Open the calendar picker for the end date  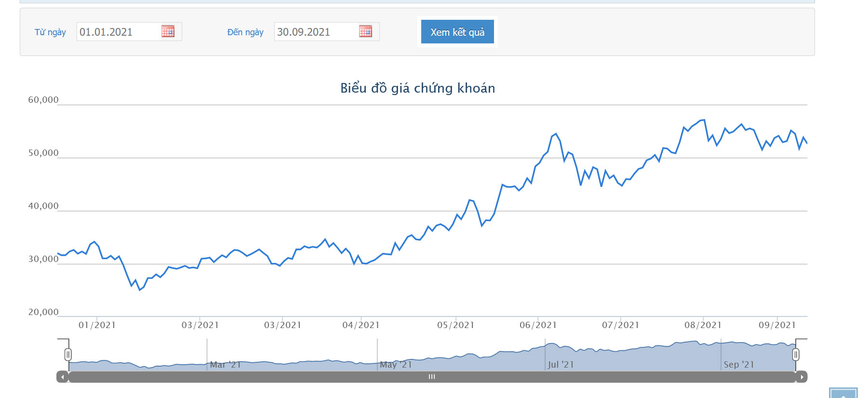[365, 31]
